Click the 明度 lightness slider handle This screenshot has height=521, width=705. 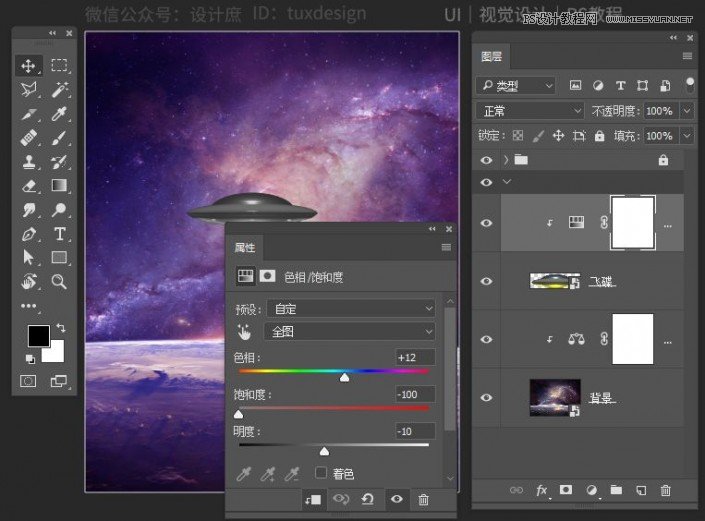point(324,451)
